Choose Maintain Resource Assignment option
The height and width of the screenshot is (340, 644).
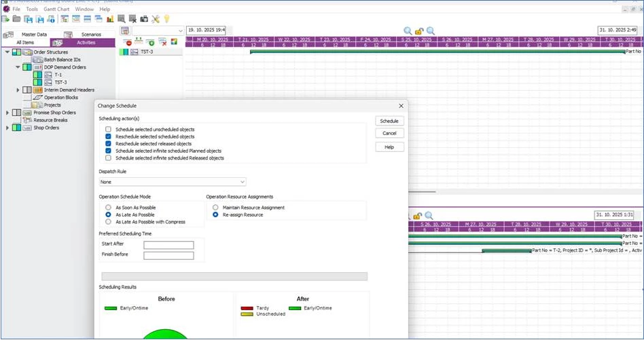(215, 208)
